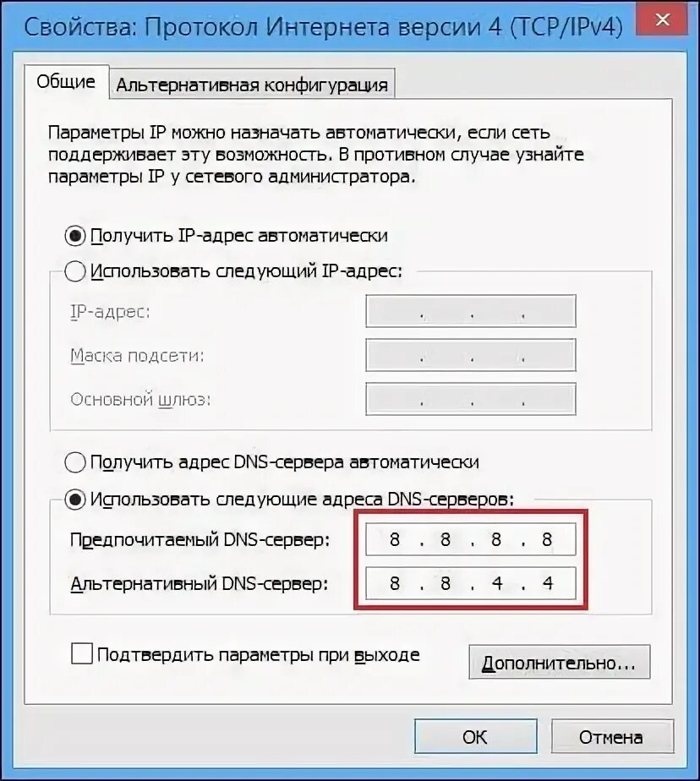Click the Дополнительно... button

click(560, 662)
